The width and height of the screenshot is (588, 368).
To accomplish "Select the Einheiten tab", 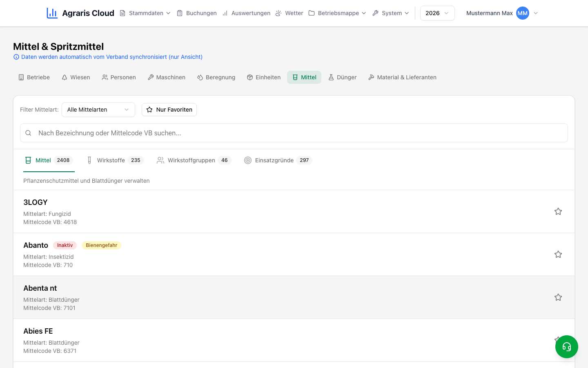I will click(x=264, y=77).
